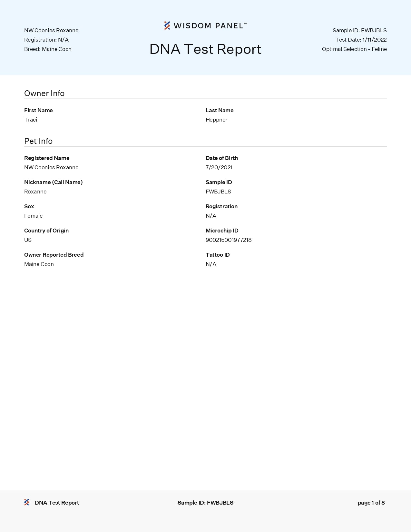Image resolution: width=411 pixels, height=532 pixels.
Task: Click the "page 1 of 8" footer indicator
Action: (371, 503)
